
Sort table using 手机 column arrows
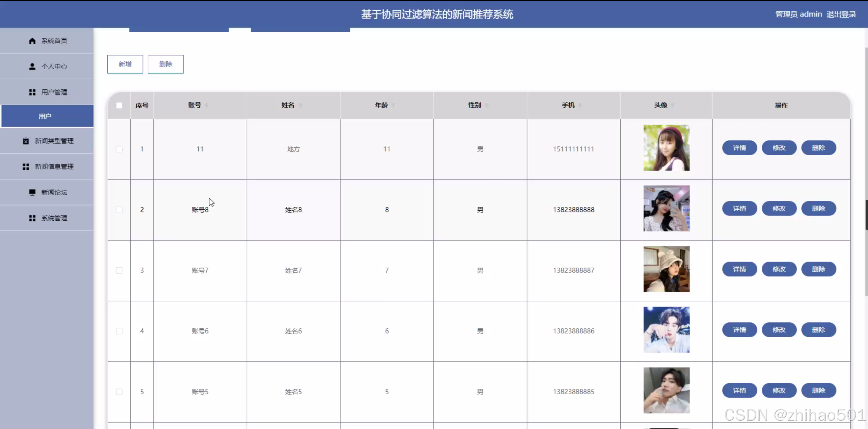click(x=580, y=105)
